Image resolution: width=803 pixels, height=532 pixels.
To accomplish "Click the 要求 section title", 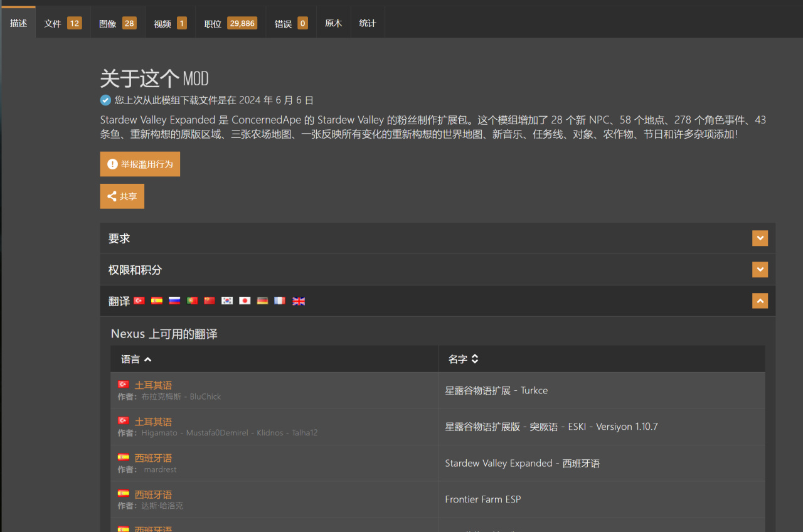I will coord(119,238).
